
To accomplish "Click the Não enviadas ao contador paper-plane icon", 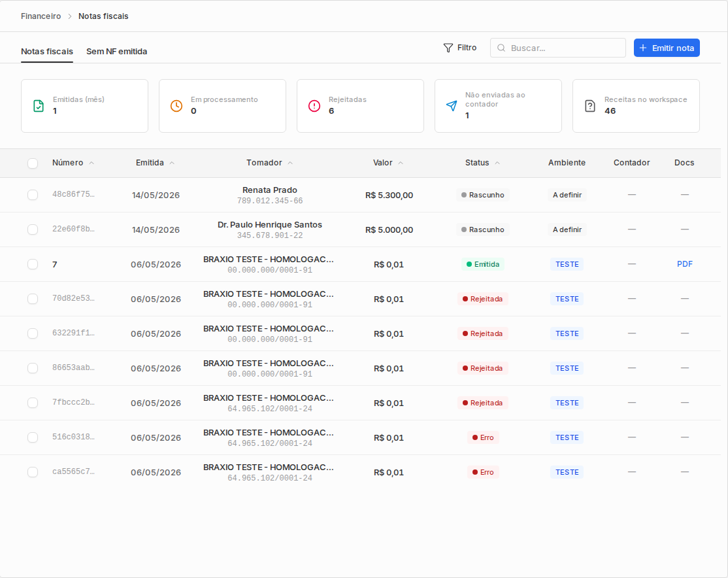I will 452,106.
